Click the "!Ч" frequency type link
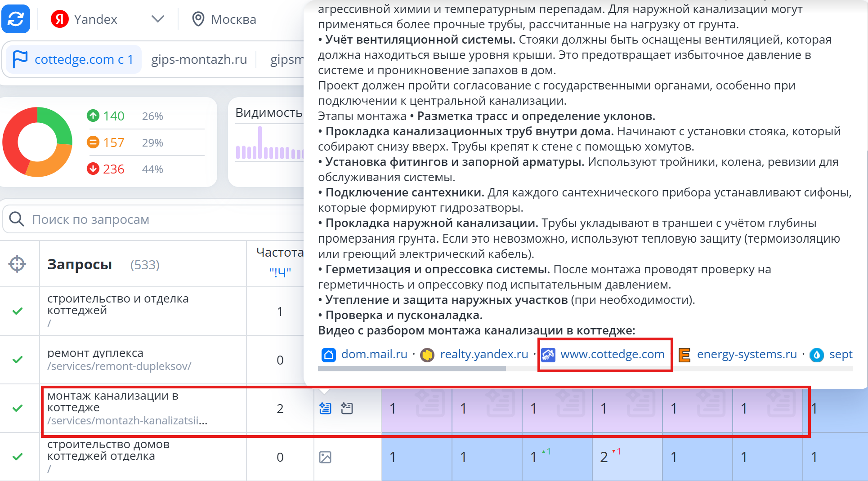 (x=280, y=272)
